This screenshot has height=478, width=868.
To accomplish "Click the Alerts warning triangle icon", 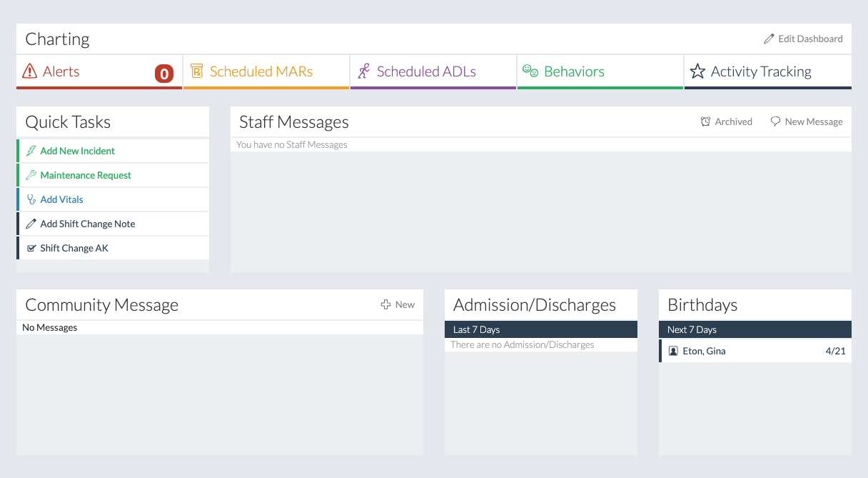I will (x=29, y=71).
